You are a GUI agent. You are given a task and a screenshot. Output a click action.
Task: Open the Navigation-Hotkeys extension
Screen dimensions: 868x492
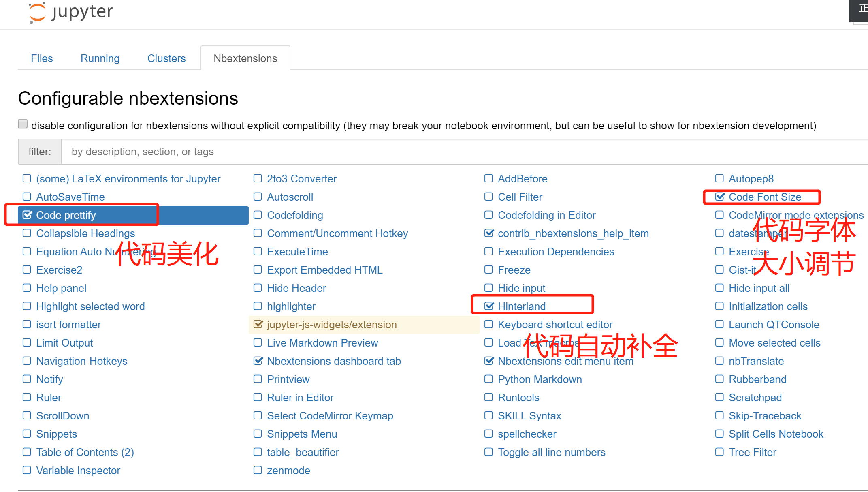click(x=82, y=361)
